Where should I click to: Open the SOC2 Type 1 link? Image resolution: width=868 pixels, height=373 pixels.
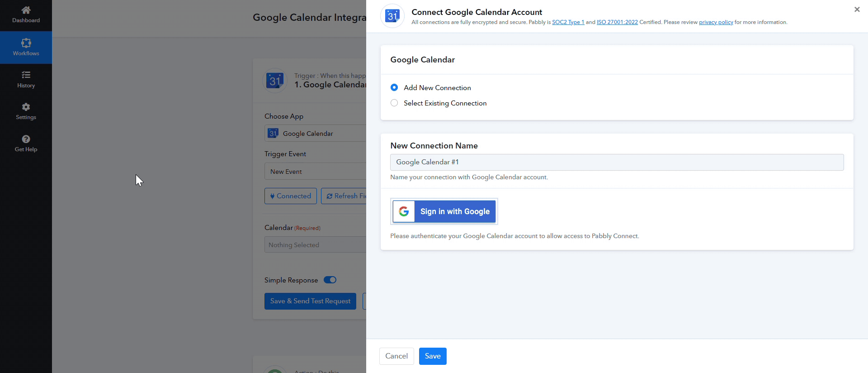[568, 22]
